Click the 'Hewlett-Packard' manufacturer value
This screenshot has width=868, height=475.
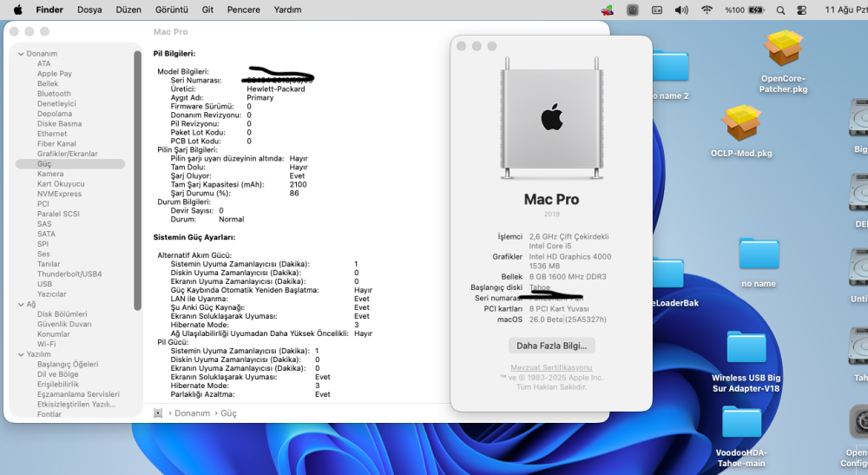(x=276, y=89)
